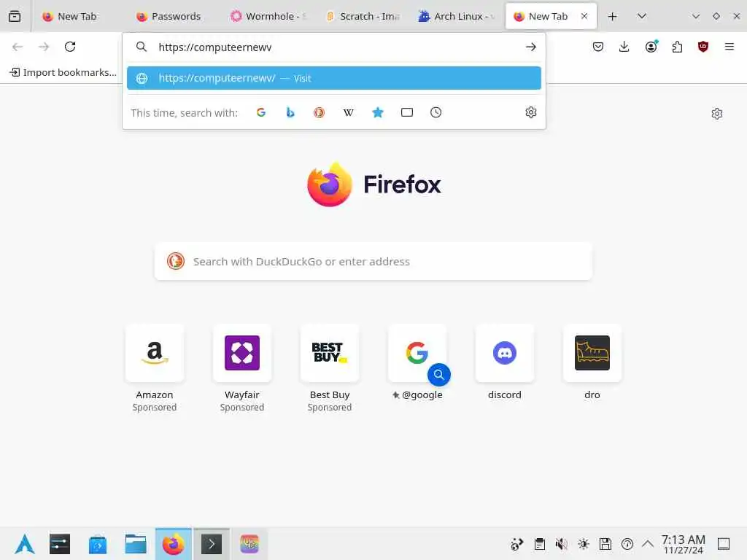The width and height of the screenshot is (747, 560).
Task: List all tabs with the chevron
Action: tap(642, 16)
